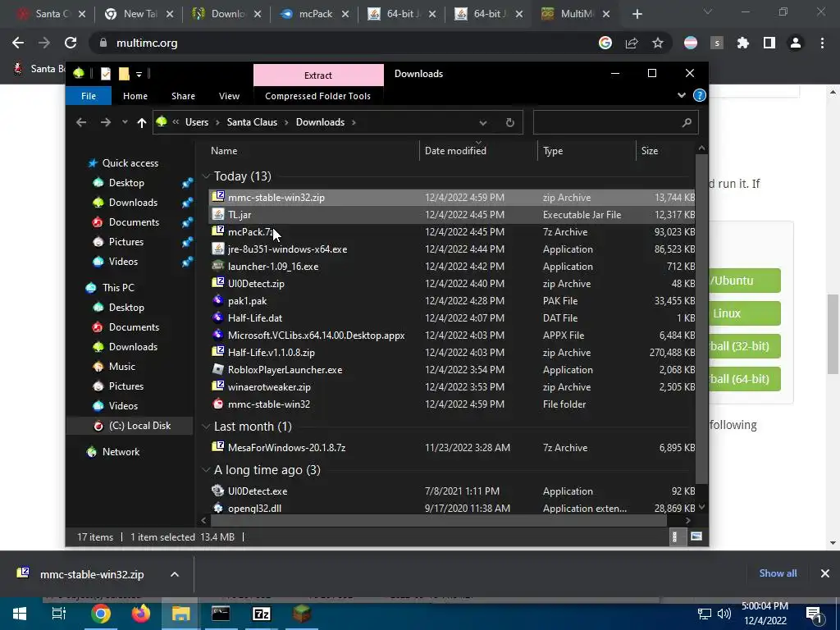Click the mmc-stable-win32.zip file icon

(218, 197)
